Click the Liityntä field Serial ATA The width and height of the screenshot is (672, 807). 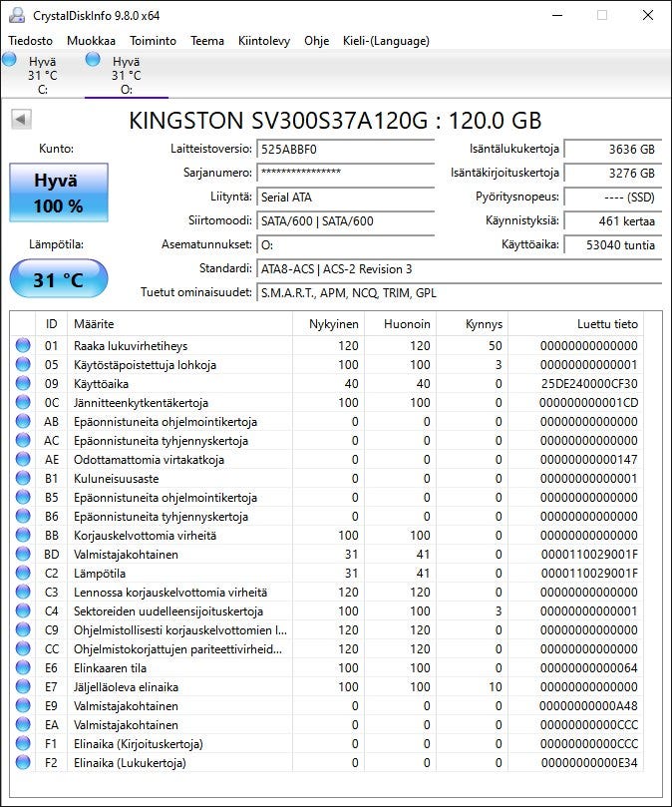[345, 198]
